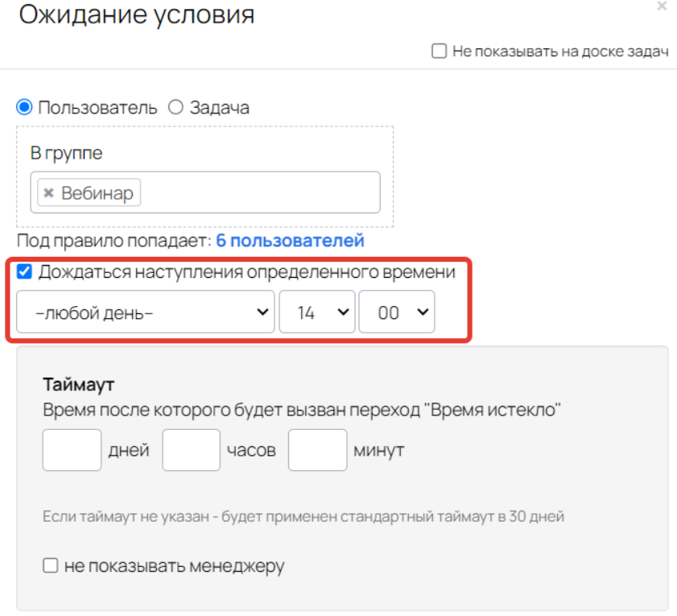Open the любой день dropdown
The width and height of the screenshot is (677, 616).
point(145,312)
